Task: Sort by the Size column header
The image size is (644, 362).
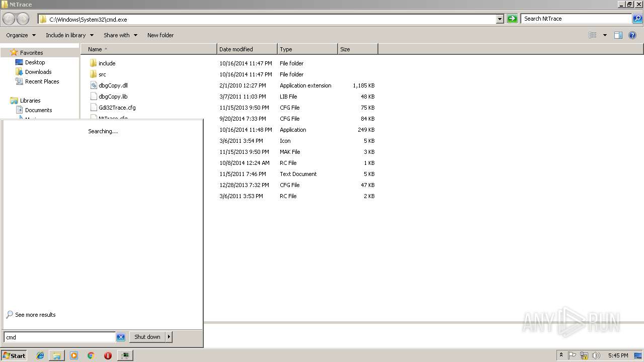Action: [x=358, y=49]
